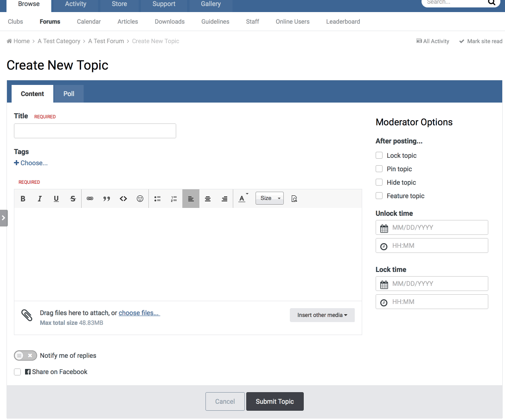Enable the Lock topic checkbox
Image resolution: width=505 pixels, height=420 pixels.
coord(379,155)
